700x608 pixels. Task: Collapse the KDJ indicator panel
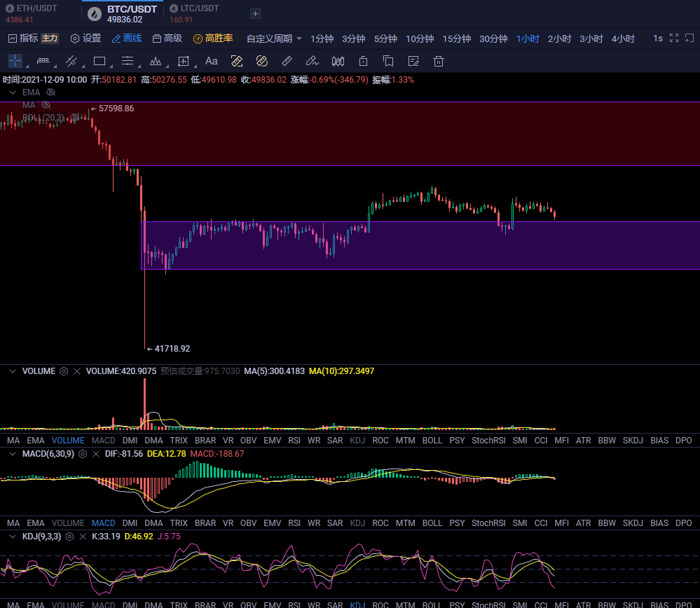[x=12, y=537]
